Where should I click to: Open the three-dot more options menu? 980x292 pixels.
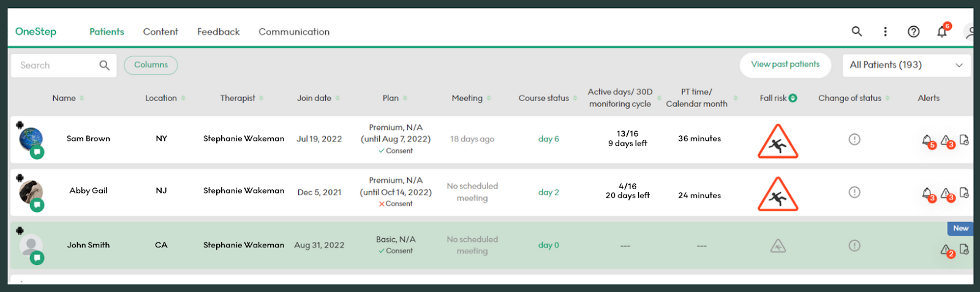[x=885, y=32]
